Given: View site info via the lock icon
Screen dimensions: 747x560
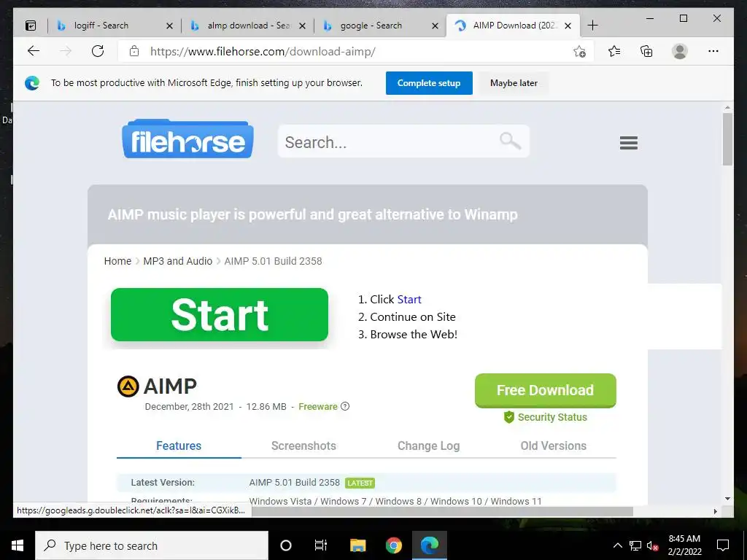Looking at the screenshot, I should point(134,51).
